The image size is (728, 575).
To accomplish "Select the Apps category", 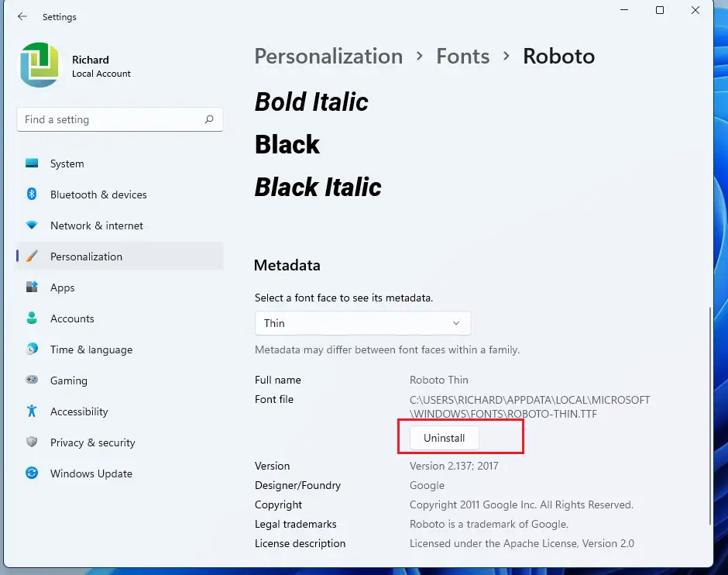I will coord(120,287).
